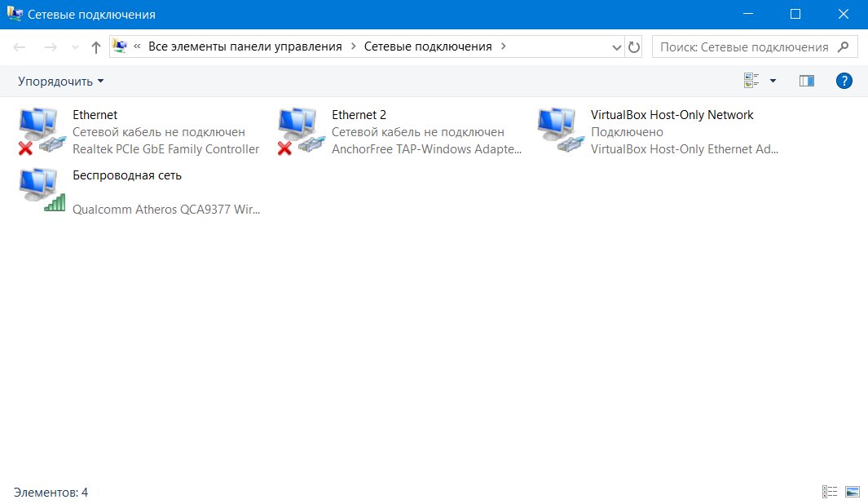
Task: Click the blue help question mark icon
Action: [x=844, y=81]
